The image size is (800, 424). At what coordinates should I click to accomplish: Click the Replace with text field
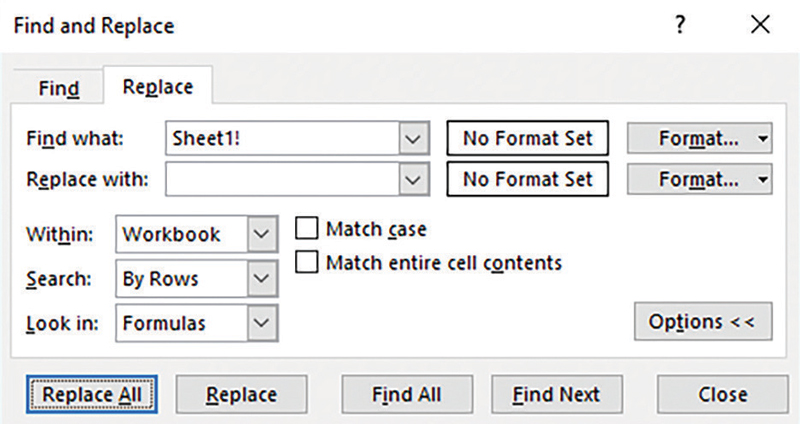tap(280, 180)
